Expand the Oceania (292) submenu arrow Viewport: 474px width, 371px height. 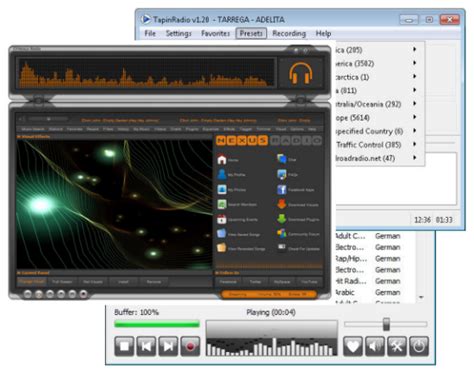pos(415,103)
